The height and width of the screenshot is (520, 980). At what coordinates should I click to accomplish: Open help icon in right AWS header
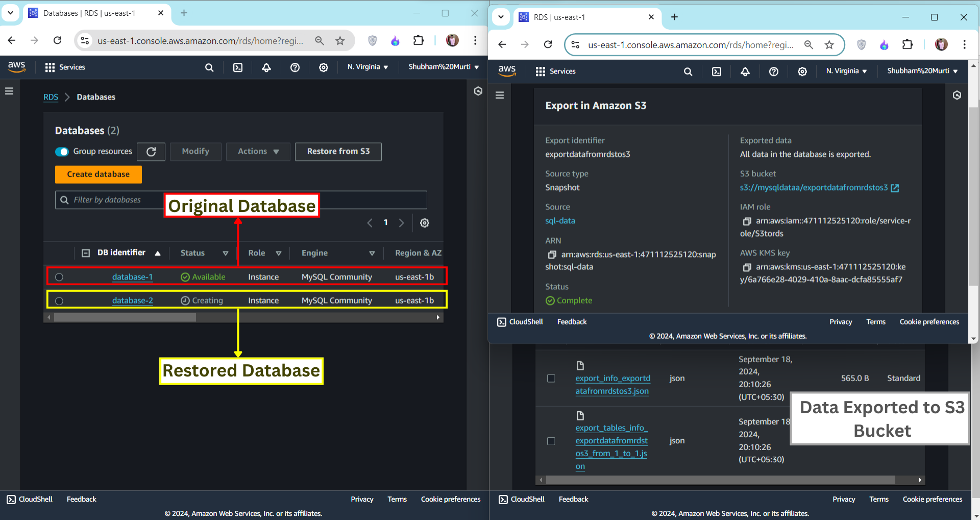pos(774,72)
